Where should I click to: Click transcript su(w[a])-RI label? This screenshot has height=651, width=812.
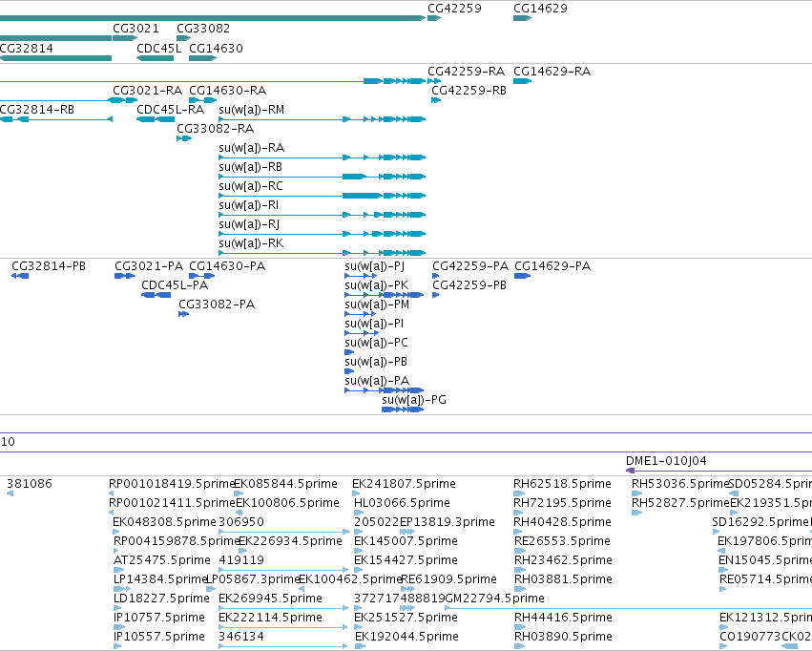[249, 205]
